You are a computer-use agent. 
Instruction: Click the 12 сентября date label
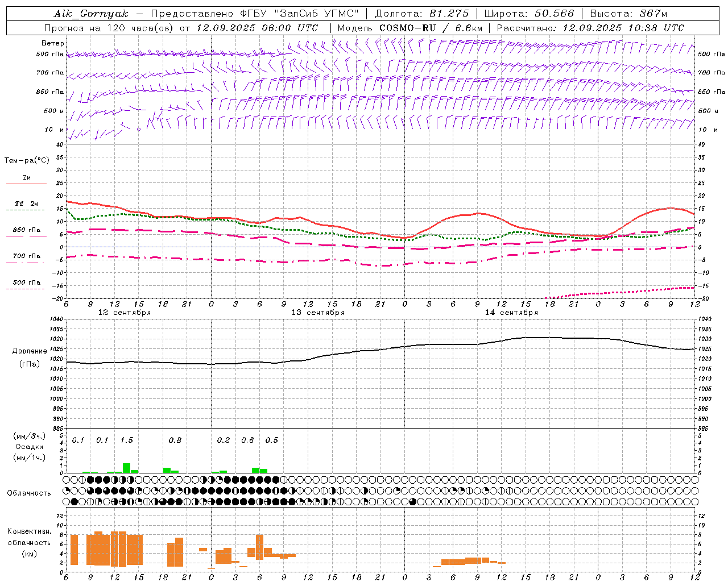click(x=125, y=313)
